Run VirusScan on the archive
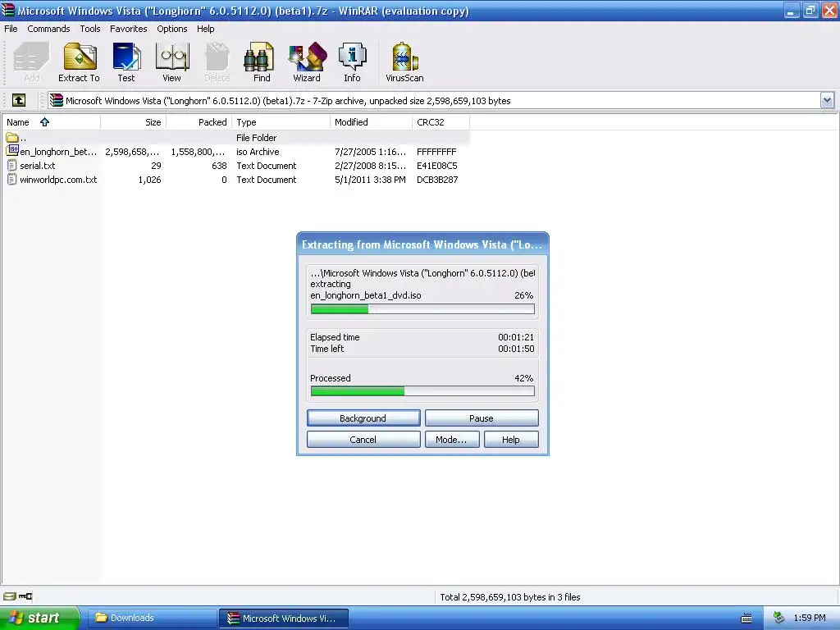The image size is (840, 630). [404, 62]
